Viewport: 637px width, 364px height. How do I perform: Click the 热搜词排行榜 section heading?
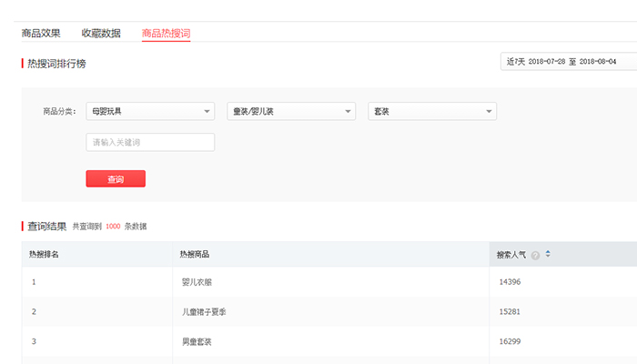(x=56, y=64)
